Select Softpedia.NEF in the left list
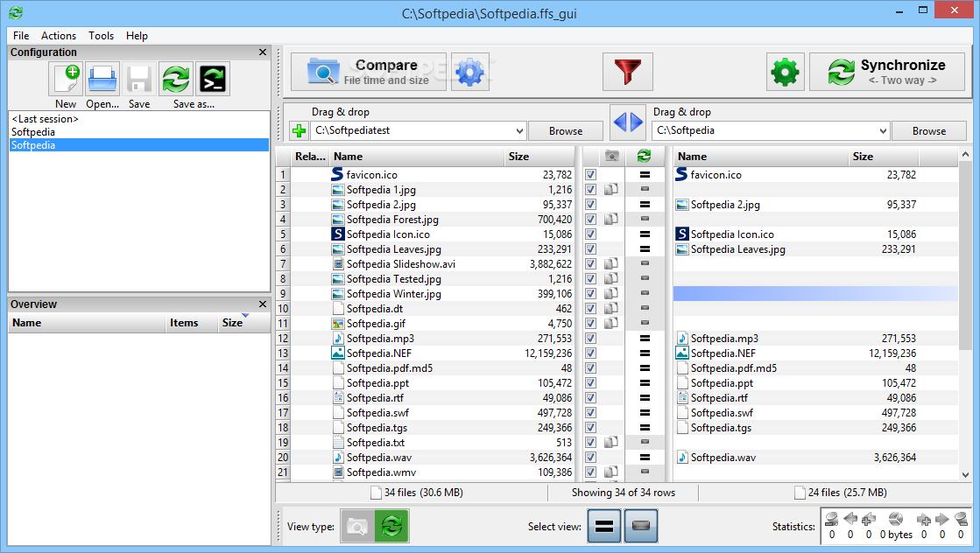Image resolution: width=980 pixels, height=553 pixels. [378, 353]
